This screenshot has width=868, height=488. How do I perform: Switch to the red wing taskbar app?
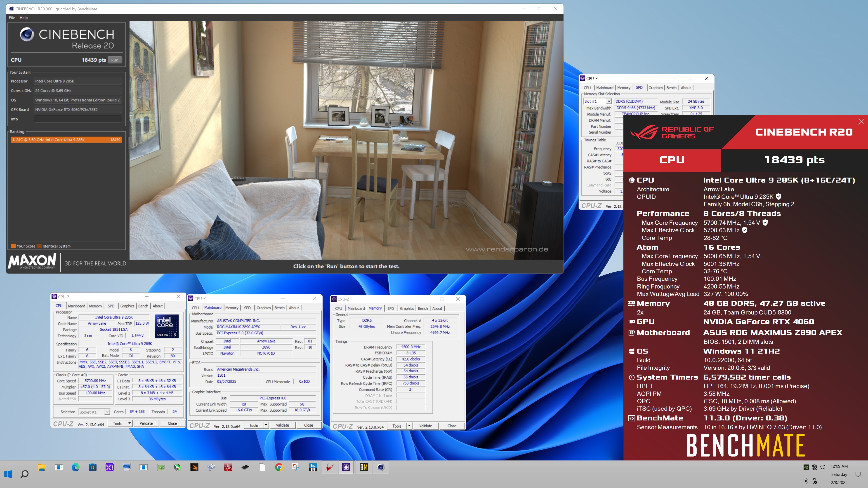tap(330, 467)
